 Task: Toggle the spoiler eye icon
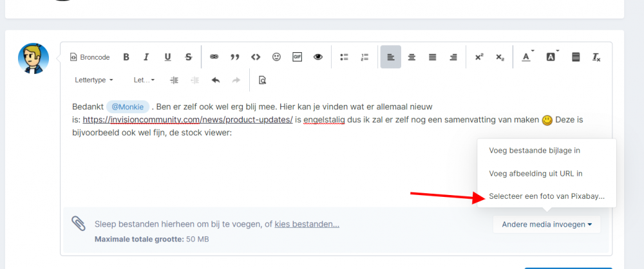tap(317, 57)
